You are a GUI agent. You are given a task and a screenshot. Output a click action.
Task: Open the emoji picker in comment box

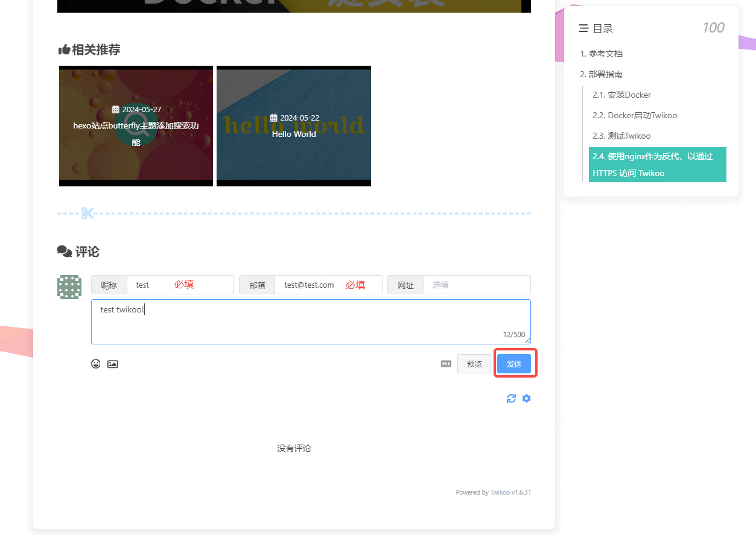click(95, 364)
